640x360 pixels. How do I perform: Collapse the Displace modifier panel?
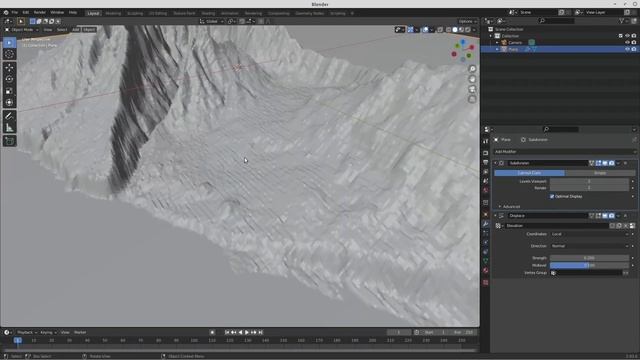click(496, 216)
